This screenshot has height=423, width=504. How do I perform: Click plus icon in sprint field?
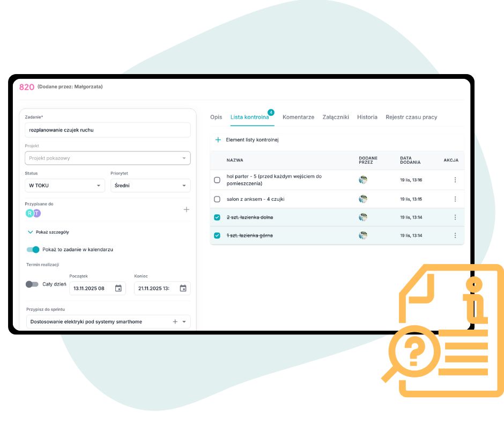175,322
